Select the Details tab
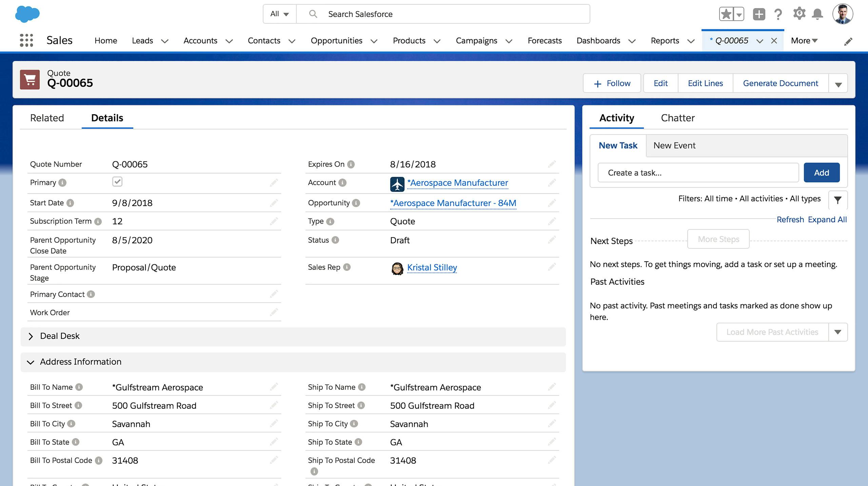 pyautogui.click(x=107, y=118)
